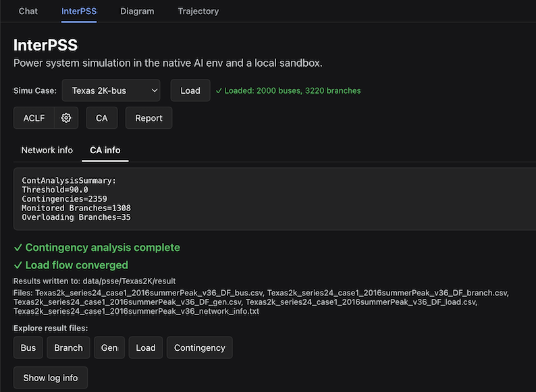Explore the Branch result file

click(x=68, y=347)
